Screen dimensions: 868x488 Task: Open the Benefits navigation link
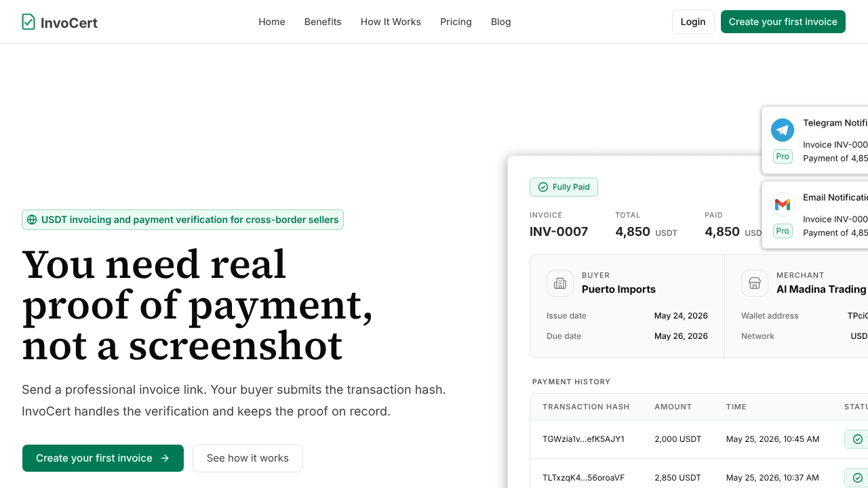coord(323,22)
